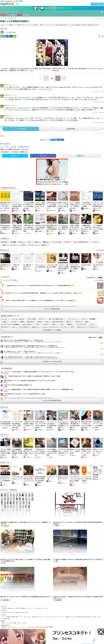Open author ins_mg avatar icon
Screen dimensions: 104x644
coord(2,32)
